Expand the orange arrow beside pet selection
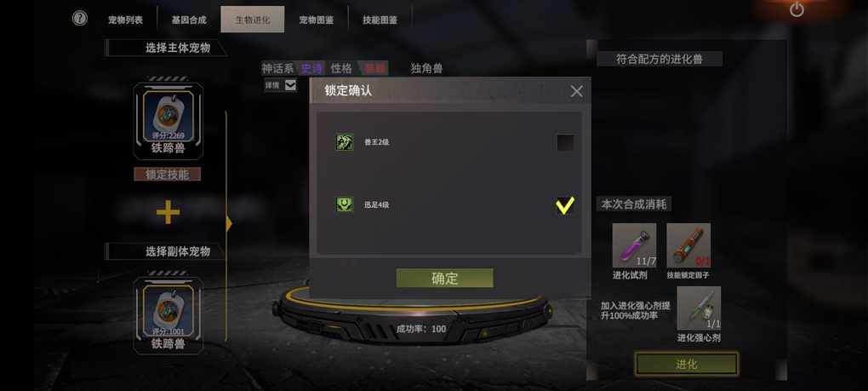The image size is (868, 391). pos(229,224)
